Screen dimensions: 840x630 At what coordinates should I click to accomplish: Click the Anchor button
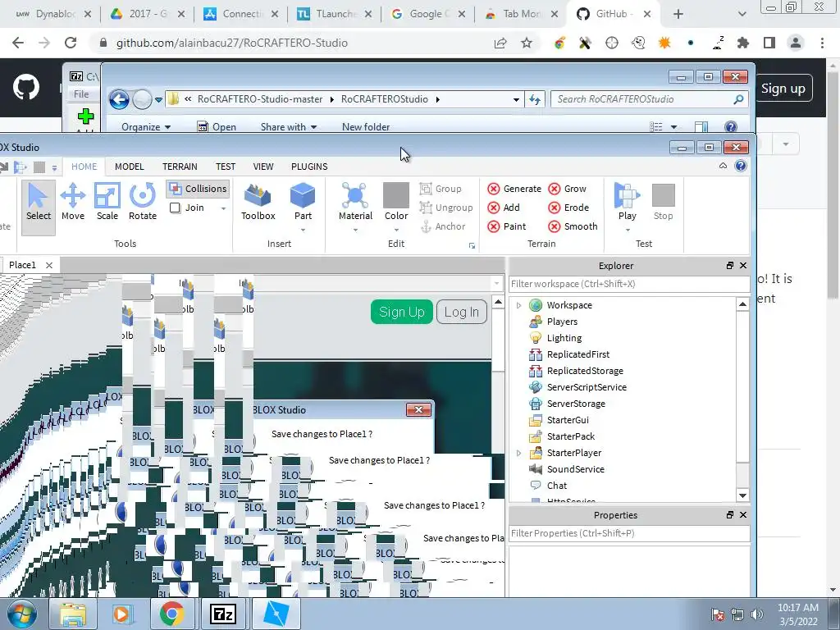click(x=443, y=226)
